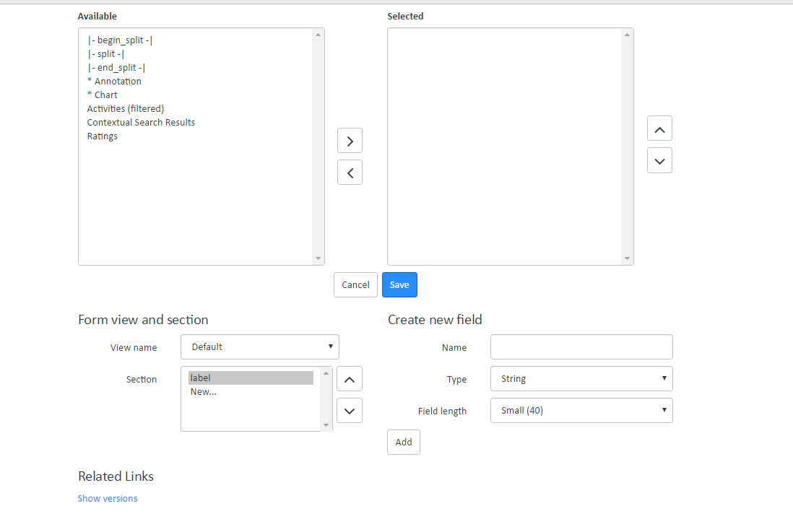Screen dimensions: 793x532
Task: Save the current configuration
Action: tap(399, 284)
